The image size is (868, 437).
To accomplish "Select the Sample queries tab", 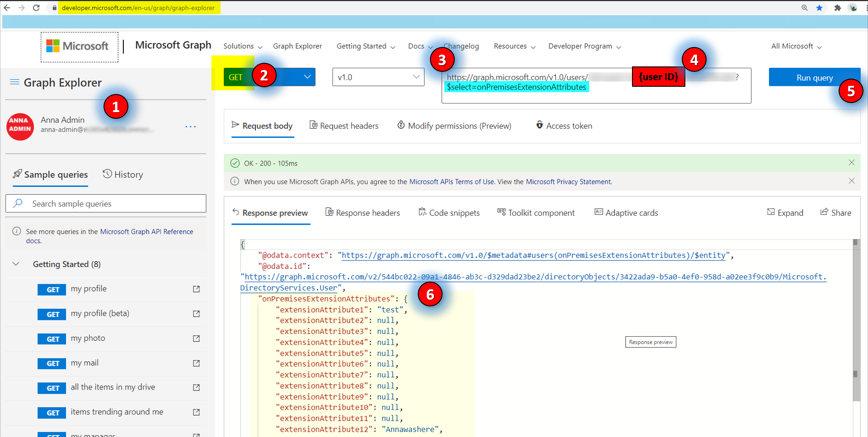I will 50,174.
